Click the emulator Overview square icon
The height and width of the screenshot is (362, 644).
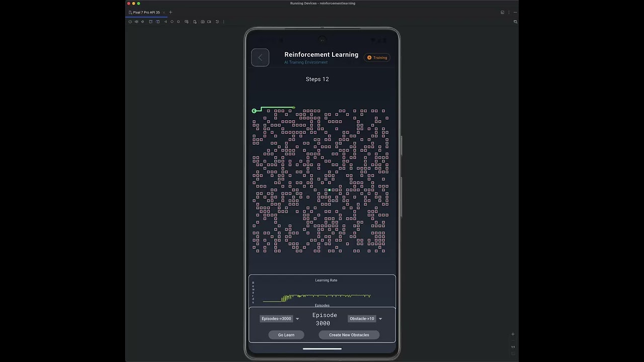[x=178, y=22]
